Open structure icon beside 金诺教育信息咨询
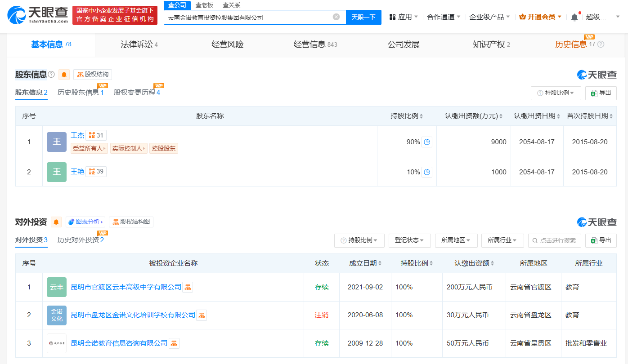 (174, 343)
